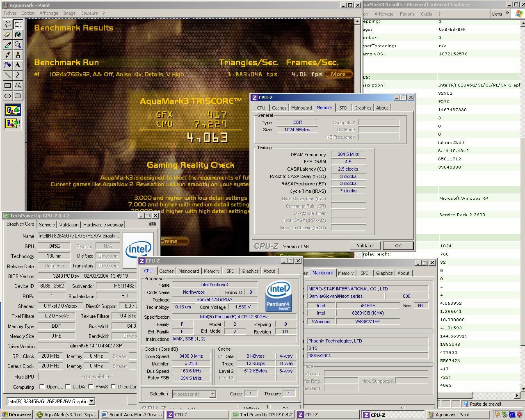525x420 pixels.
Task: Select the Brush tool in Paint
Action: point(18,55)
